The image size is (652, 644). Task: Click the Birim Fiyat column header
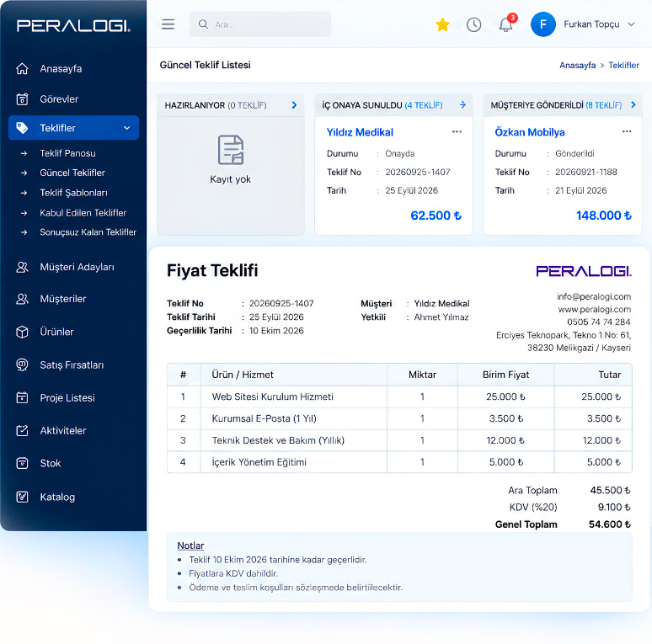point(505,375)
